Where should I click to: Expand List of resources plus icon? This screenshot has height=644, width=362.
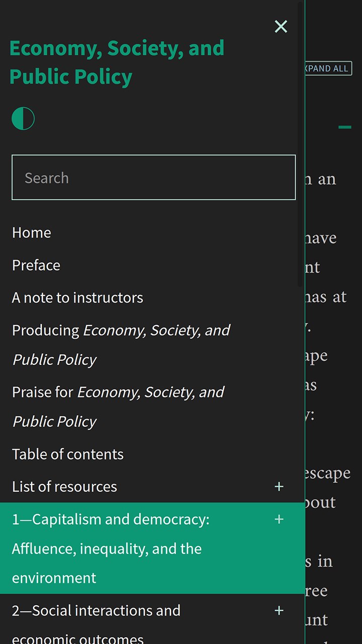(x=279, y=487)
